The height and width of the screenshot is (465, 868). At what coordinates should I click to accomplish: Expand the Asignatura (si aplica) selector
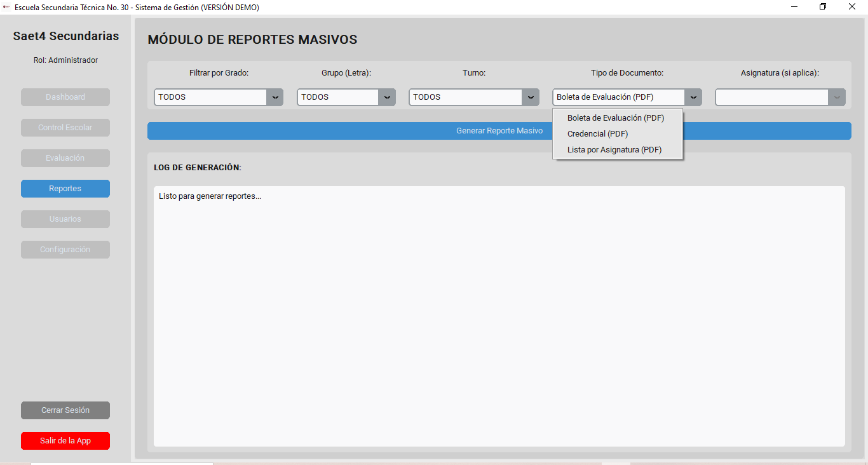tap(836, 97)
